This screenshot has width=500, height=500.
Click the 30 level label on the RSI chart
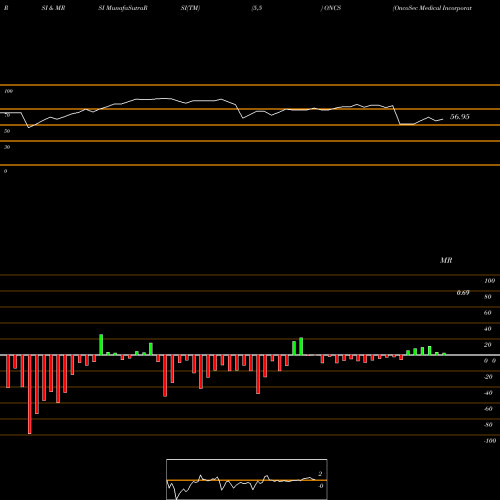pyautogui.click(x=7, y=147)
